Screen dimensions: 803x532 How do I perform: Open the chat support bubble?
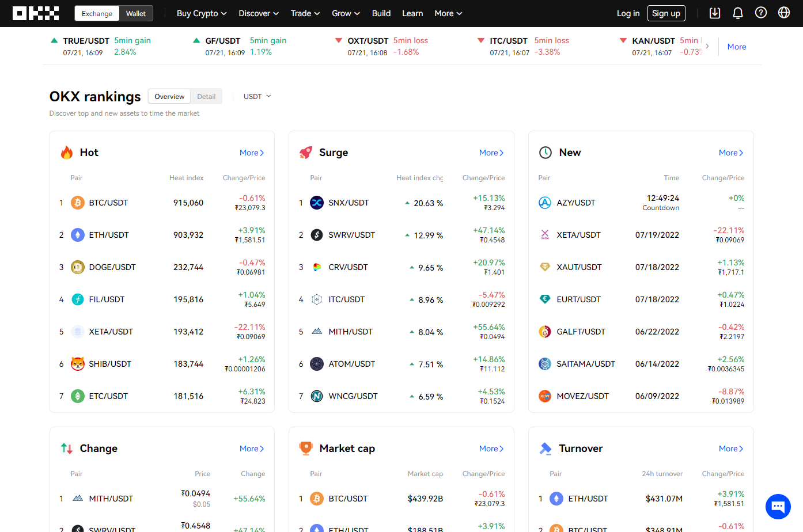[778, 507]
